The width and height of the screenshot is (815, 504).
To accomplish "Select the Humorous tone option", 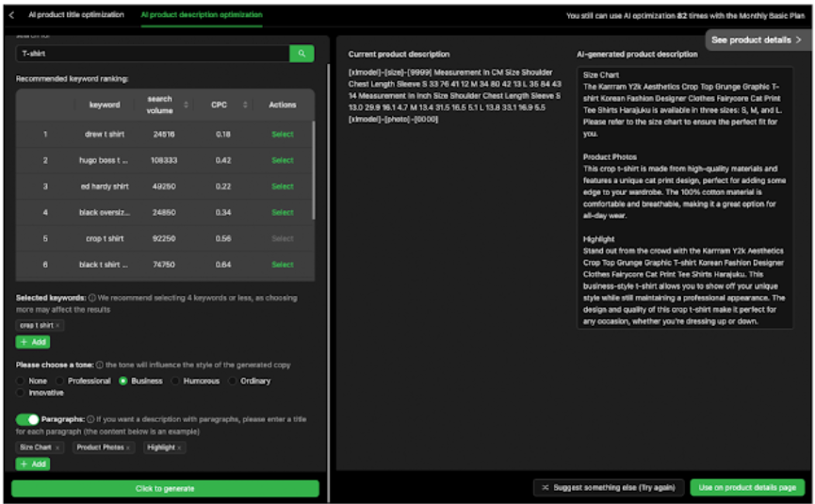I will [175, 381].
